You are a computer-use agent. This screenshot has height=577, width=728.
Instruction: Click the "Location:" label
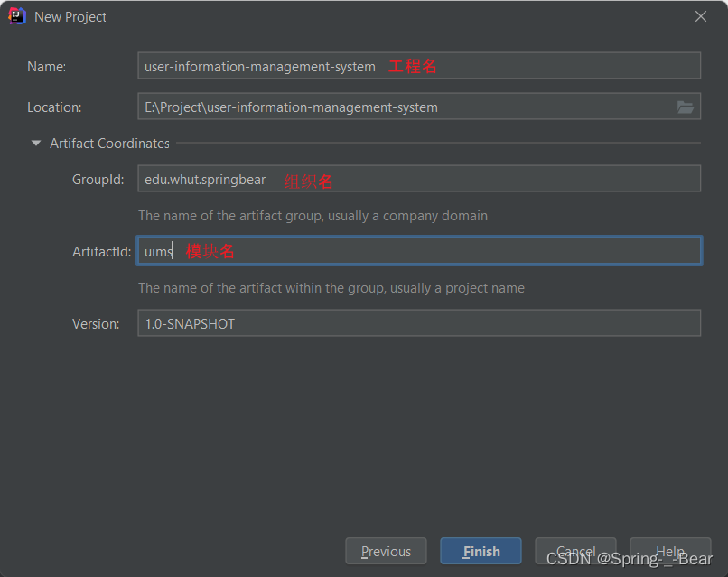(x=54, y=107)
